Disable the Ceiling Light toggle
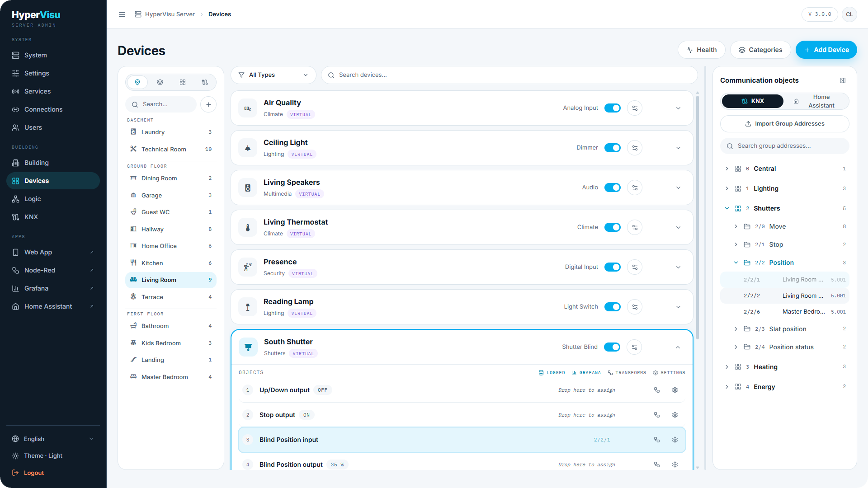The width and height of the screenshot is (868, 488). pos(613,148)
